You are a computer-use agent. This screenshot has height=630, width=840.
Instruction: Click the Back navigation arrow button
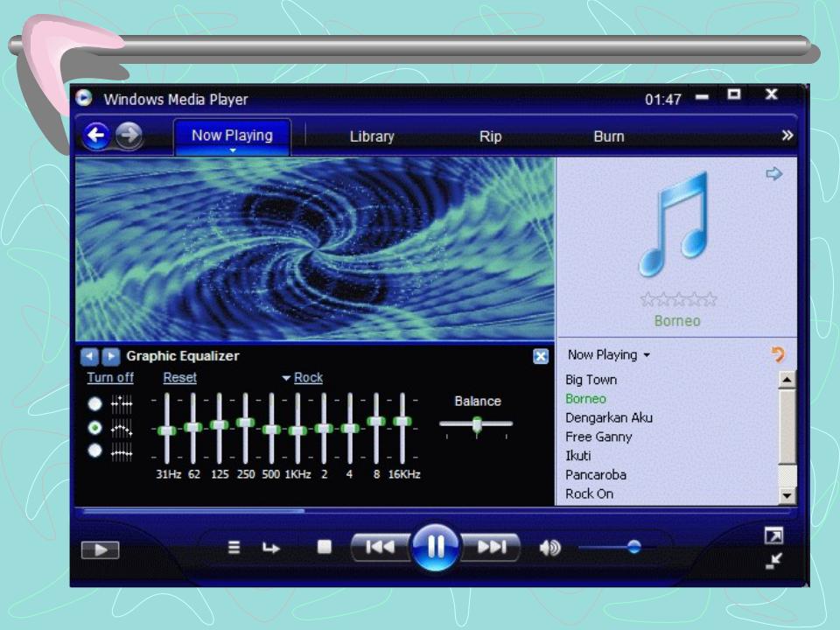point(96,135)
